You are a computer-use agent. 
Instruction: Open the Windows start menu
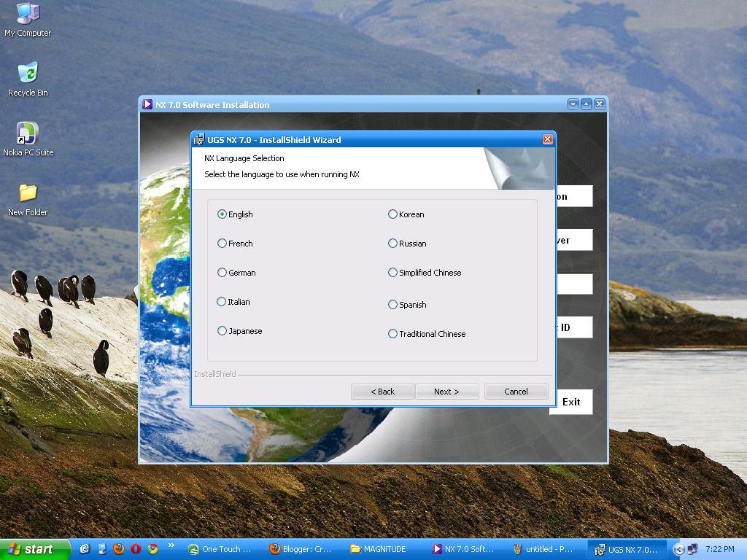[35, 549]
